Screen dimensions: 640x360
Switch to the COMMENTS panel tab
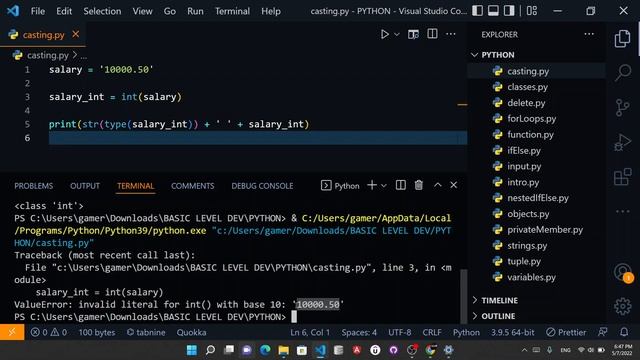192,186
